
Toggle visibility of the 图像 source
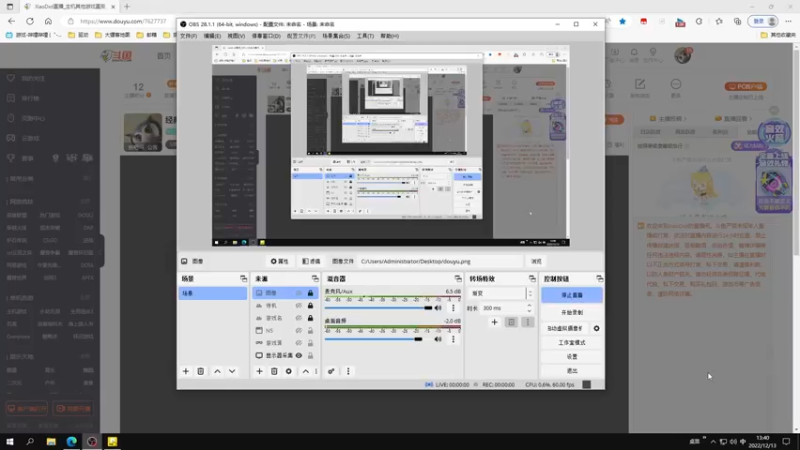pyautogui.click(x=299, y=293)
